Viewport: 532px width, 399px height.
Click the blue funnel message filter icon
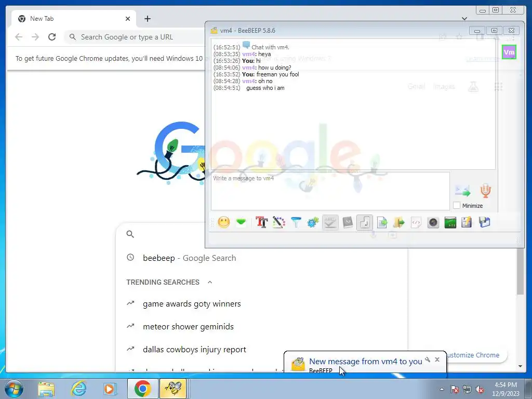click(x=296, y=222)
